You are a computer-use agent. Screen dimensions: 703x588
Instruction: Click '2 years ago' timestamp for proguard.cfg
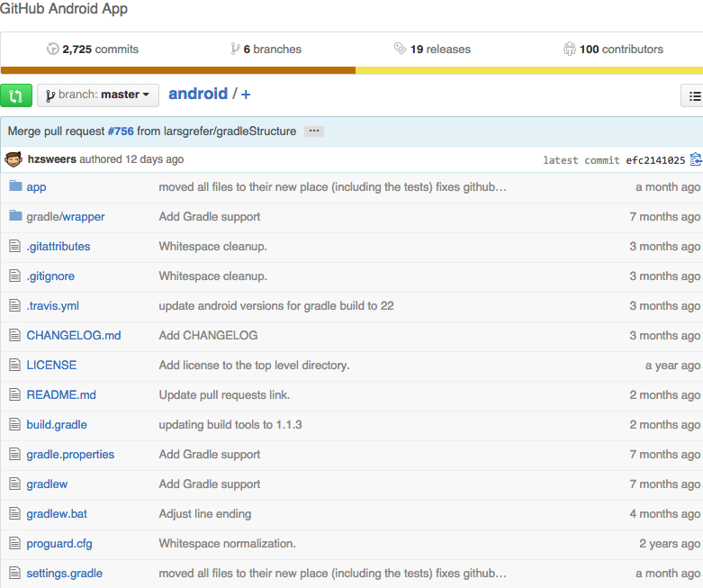coord(670,544)
